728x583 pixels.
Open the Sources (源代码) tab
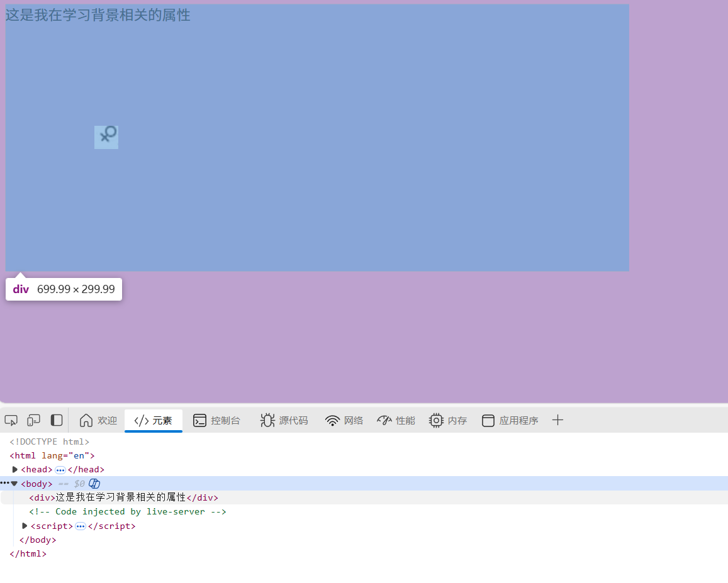pos(284,421)
